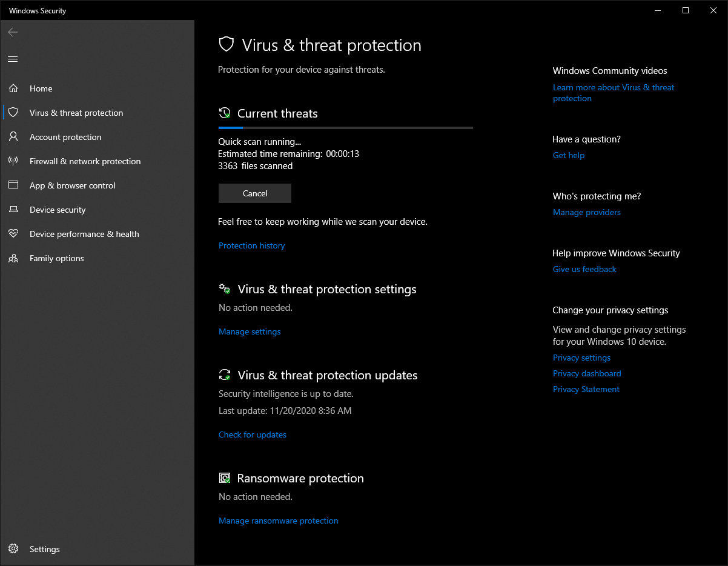Click the Home house icon
728x566 pixels.
pos(13,88)
